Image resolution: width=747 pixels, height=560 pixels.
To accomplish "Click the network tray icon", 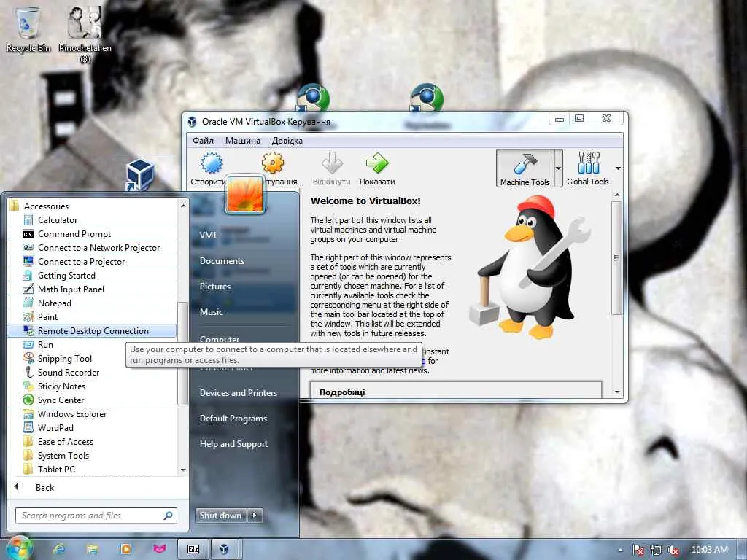I will pyautogui.click(x=656, y=550).
